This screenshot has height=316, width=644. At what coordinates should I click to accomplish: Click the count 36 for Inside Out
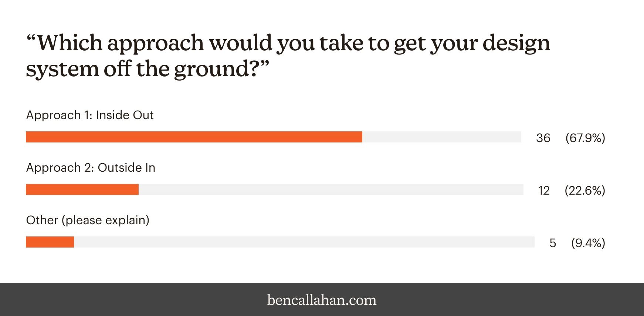click(x=543, y=138)
